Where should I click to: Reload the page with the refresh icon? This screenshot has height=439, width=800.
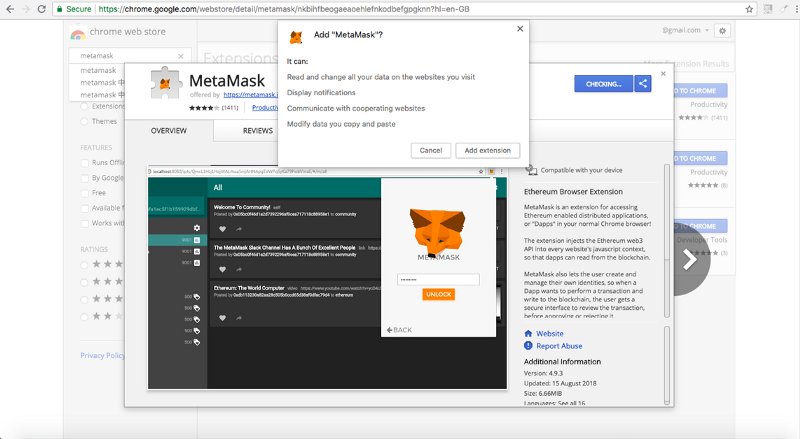41,9
